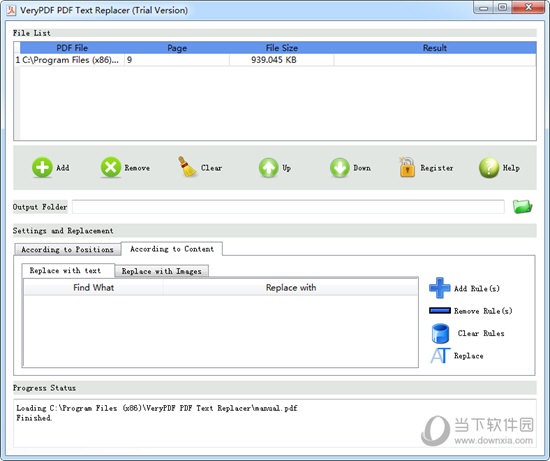Screen dimensions: 550x461
Task: Click the blue bar Remove Rule(s) icon
Action: click(440, 310)
